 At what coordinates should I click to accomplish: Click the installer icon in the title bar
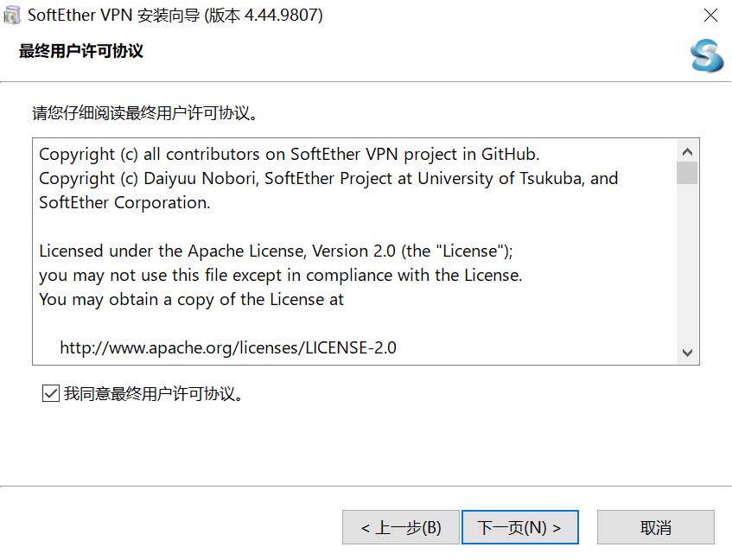pos(12,16)
